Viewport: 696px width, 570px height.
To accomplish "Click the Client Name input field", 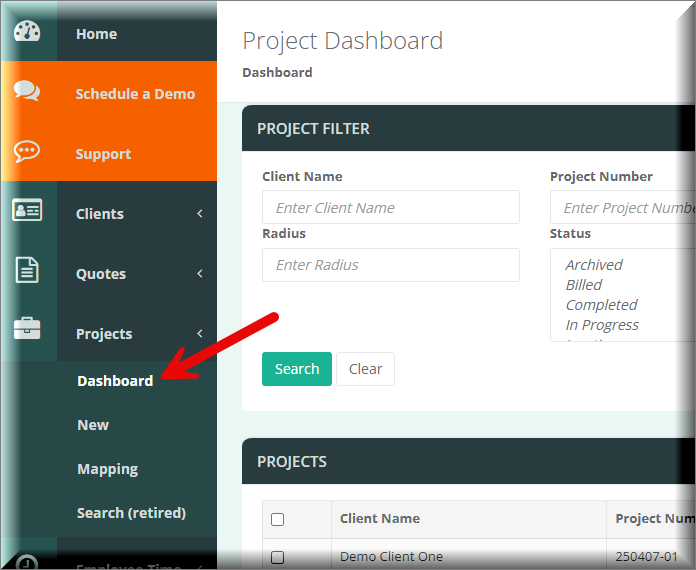I will 390,208.
